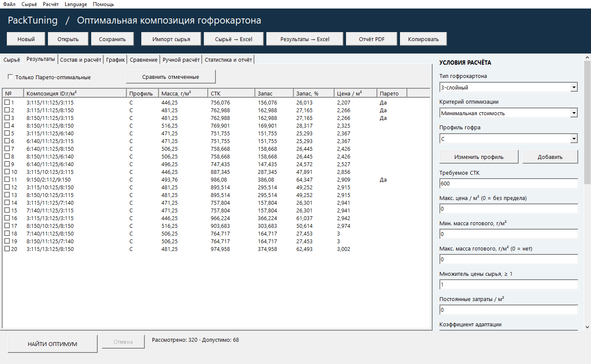Open the Профиль гофра dropdown
Image resolution: width=591 pixels, height=364 pixels.
(574, 139)
